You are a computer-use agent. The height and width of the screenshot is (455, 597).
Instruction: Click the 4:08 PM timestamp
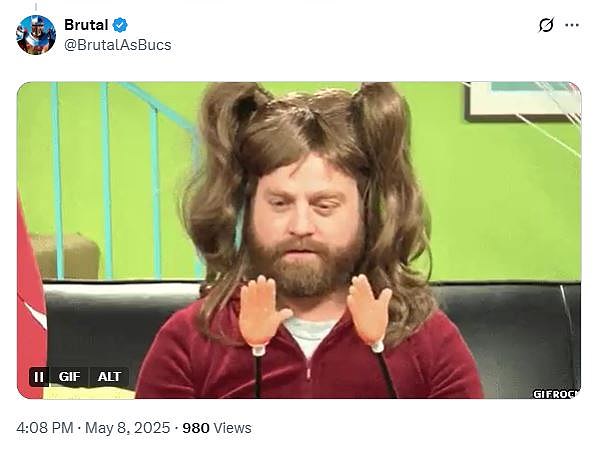coord(45,428)
